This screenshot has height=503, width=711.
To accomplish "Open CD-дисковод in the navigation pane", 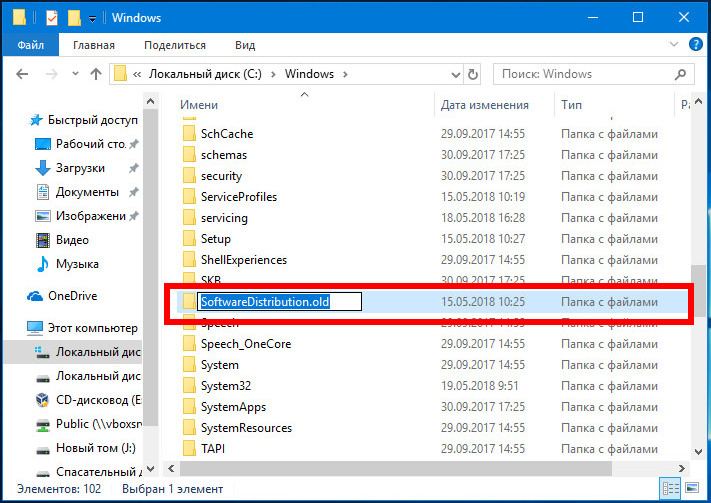I will [98, 400].
